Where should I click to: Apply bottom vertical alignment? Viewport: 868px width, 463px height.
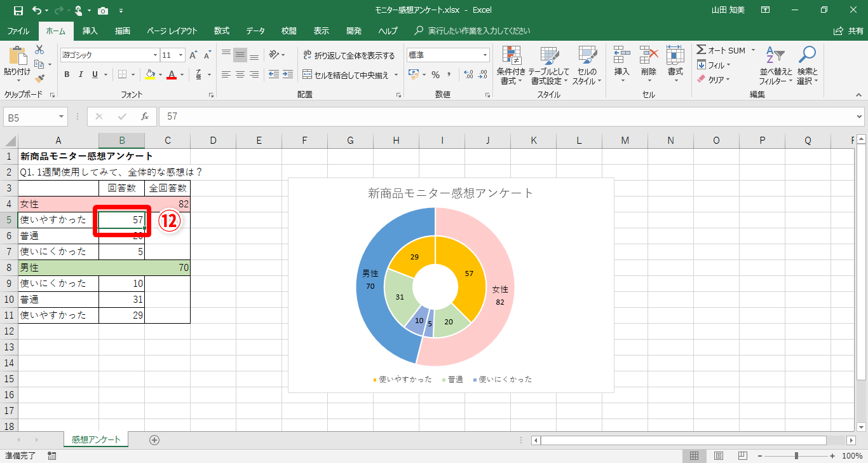pyautogui.click(x=254, y=55)
